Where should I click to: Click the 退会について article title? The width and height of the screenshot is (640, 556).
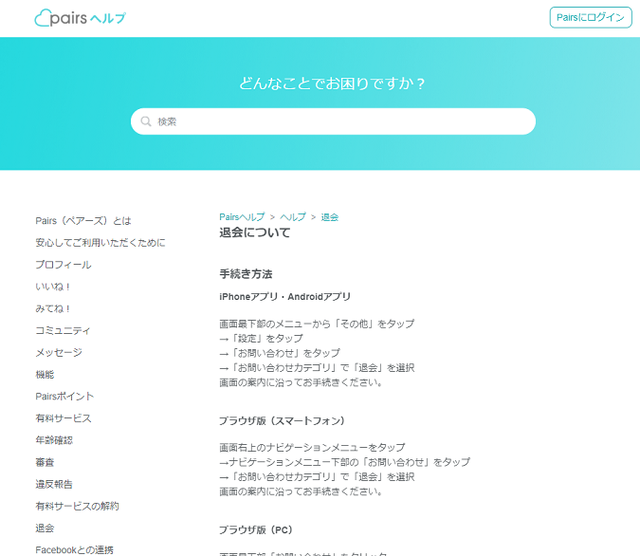[255, 233]
